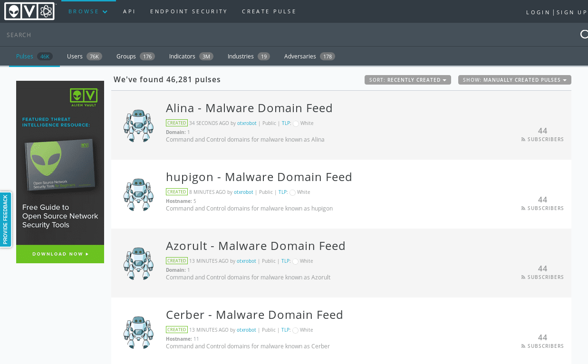This screenshot has width=588, height=364.
Task: Click the CREATED badge on hupigon pulse
Action: (x=177, y=192)
